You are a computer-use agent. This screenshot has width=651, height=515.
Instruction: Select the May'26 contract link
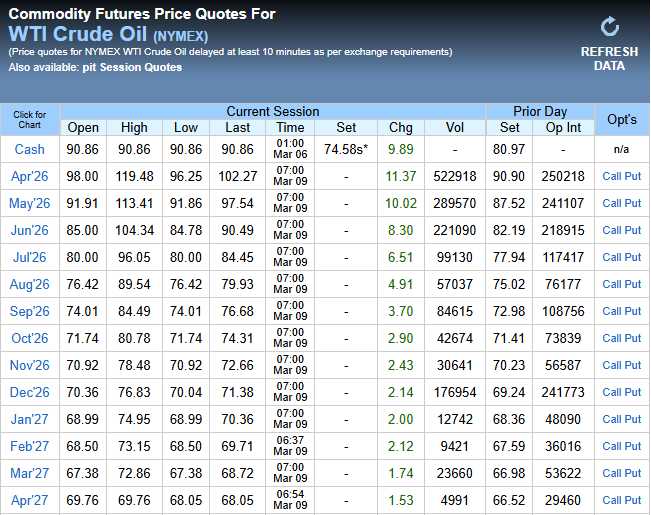coord(29,203)
